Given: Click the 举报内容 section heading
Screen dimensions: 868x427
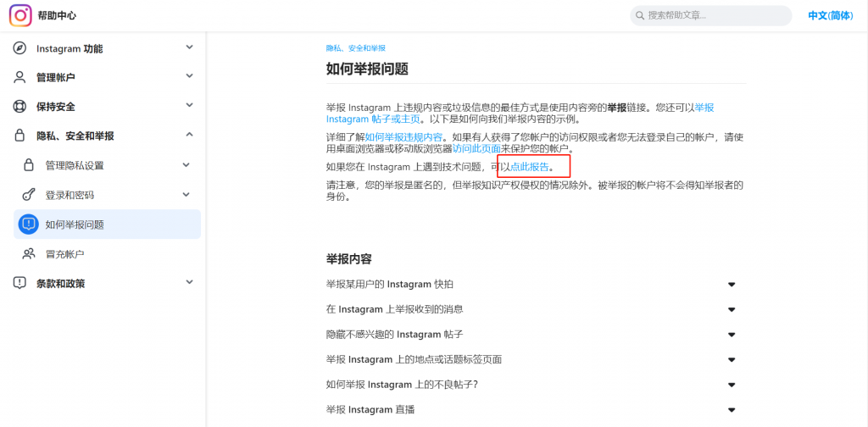Looking at the screenshot, I should pyautogui.click(x=348, y=259).
